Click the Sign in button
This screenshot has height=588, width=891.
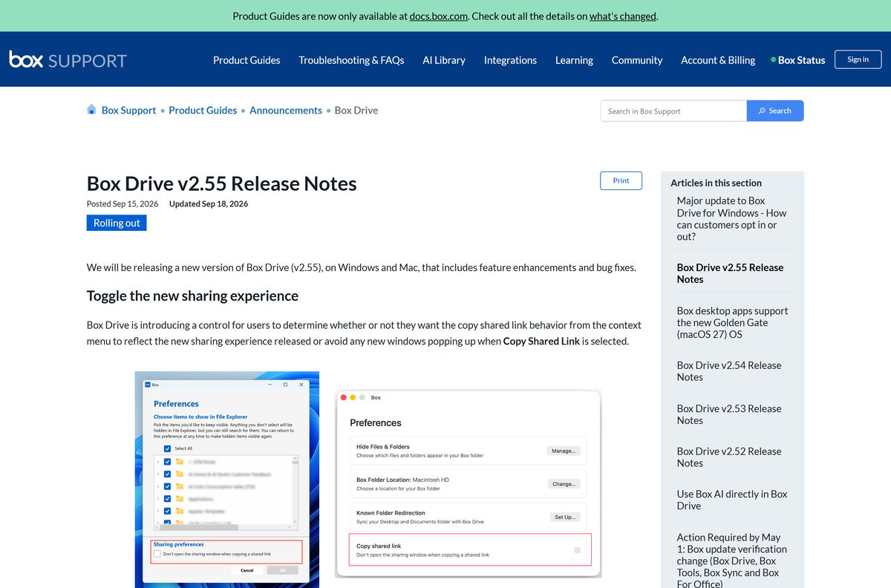858,59
